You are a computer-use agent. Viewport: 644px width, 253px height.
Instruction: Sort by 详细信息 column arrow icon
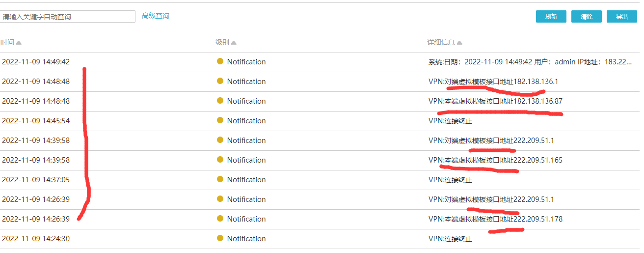coord(459,43)
